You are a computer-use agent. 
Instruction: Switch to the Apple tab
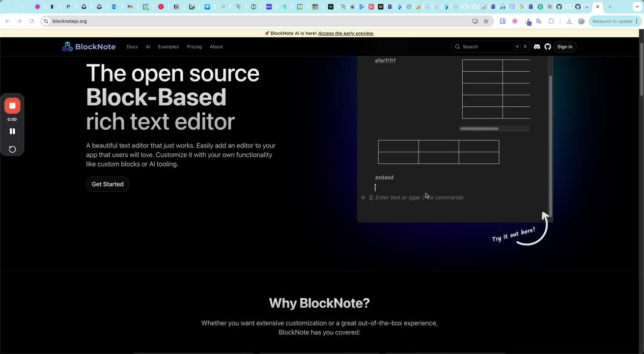(x=352, y=7)
